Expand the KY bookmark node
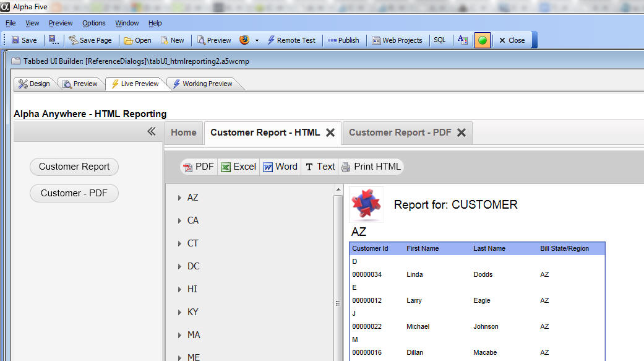Viewport: 644px width, 361px height. [x=179, y=313]
